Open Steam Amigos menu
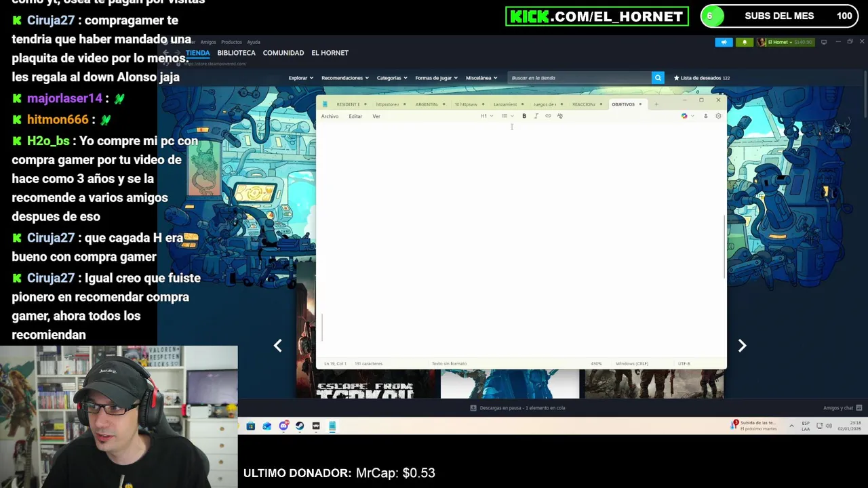 tap(208, 42)
